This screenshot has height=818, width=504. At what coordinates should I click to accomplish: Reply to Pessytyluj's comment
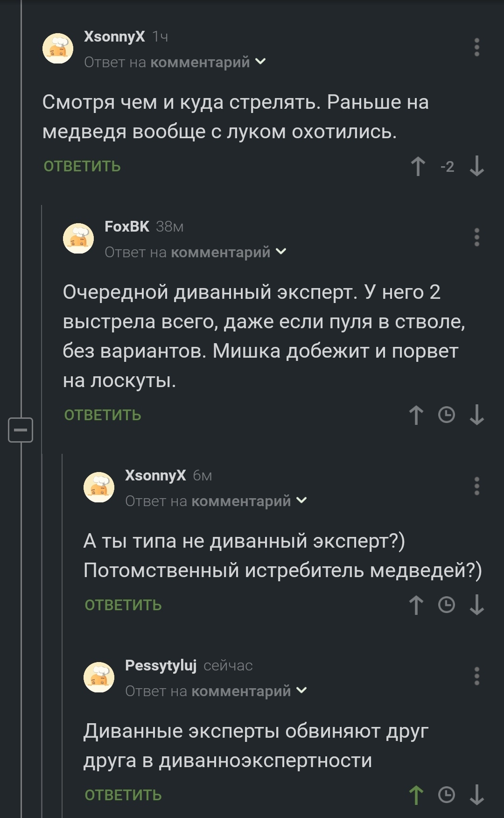123,795
